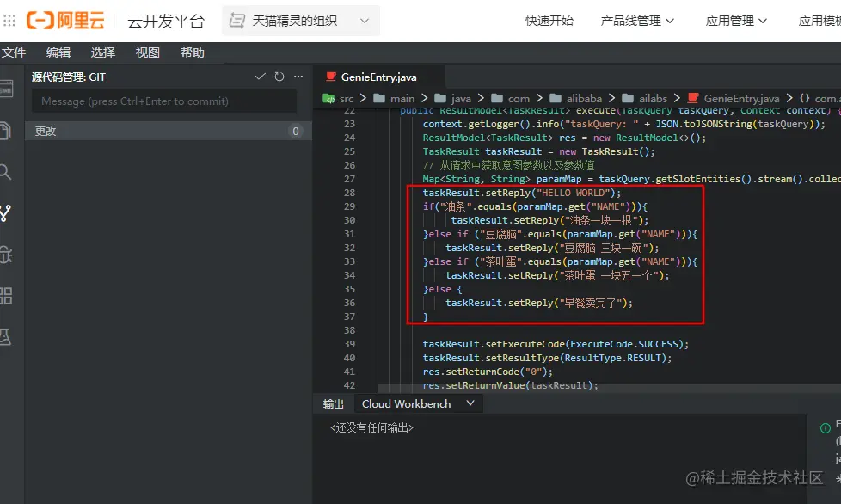The height and width of the screenshot is (504, 841).
Task: Collapse the 更改 changes section
Action: [x=169, y=132]
